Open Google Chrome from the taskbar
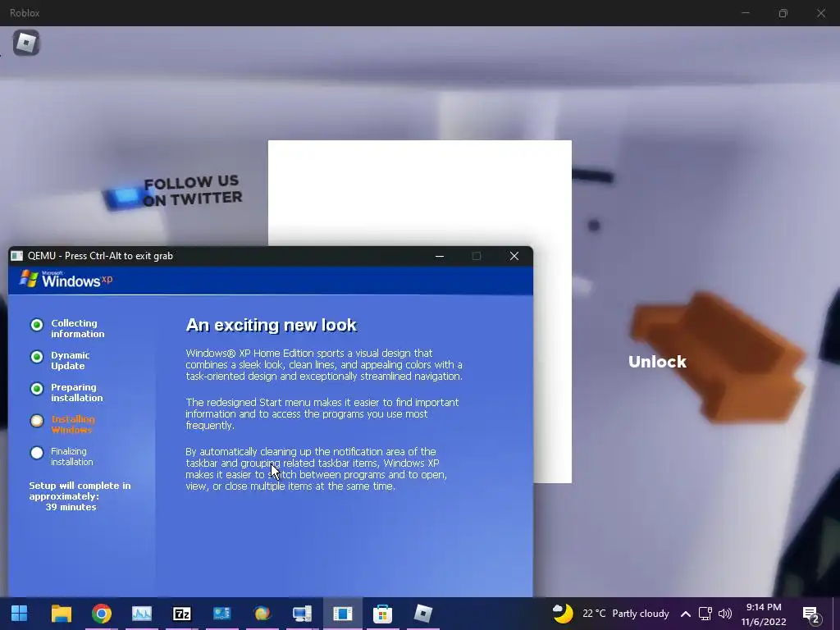The image size is (840, 630). 101,614
